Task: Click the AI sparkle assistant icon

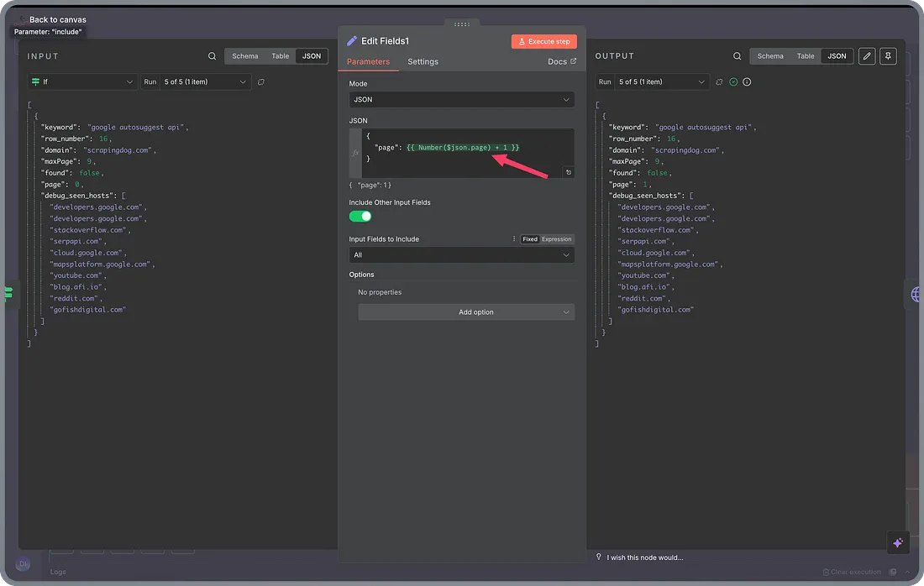Action: pyautogui.click(x=897, y=543)
